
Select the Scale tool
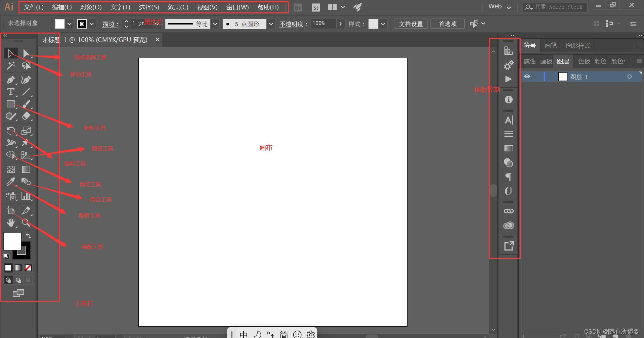[26, 131]
